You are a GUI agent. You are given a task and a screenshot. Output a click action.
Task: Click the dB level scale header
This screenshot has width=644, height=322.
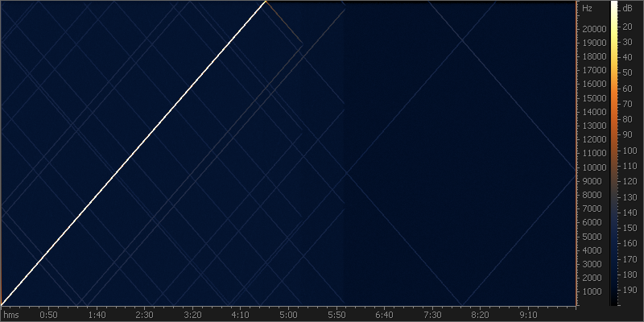tap(628, 9)
